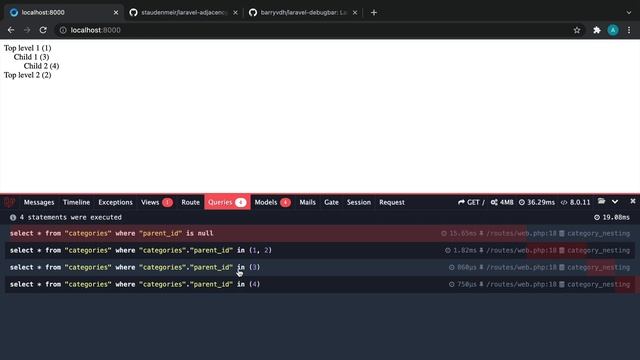Click "Child 2 (4)" text
Viewport: 640px width, 360px height.
tap(41, 66)
